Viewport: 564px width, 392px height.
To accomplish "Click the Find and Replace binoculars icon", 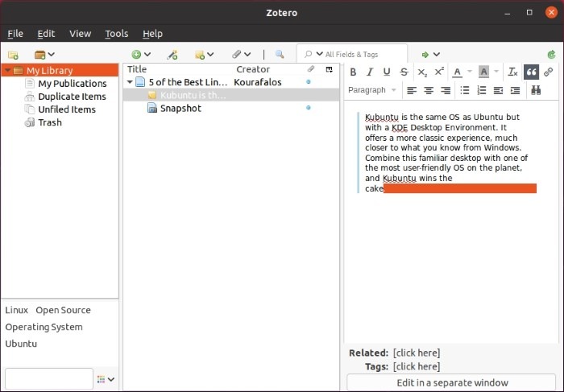I will [x=536, y=90].
